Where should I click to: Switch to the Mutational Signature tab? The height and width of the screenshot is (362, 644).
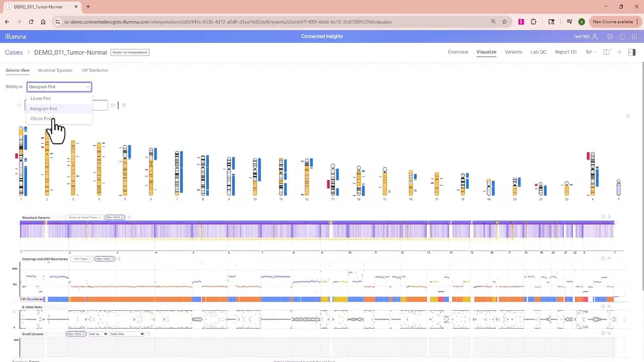[55, 70]
